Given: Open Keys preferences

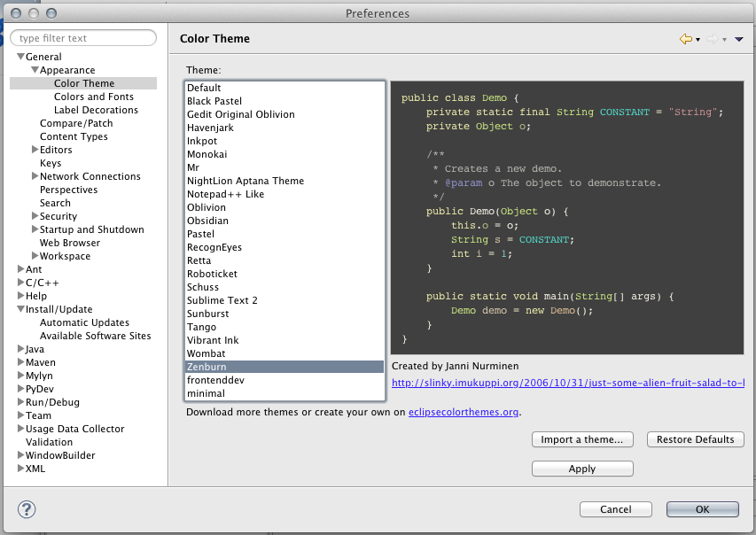Looking at the screenshot, I should tap(51, 163).
